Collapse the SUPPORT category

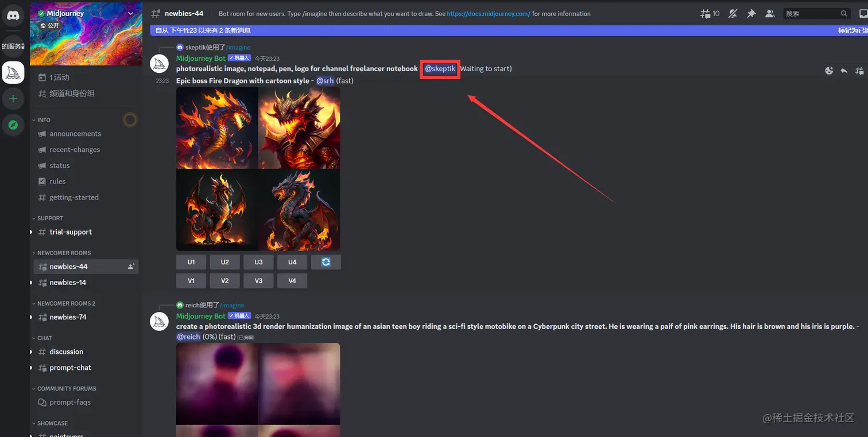tap(47, 219)
